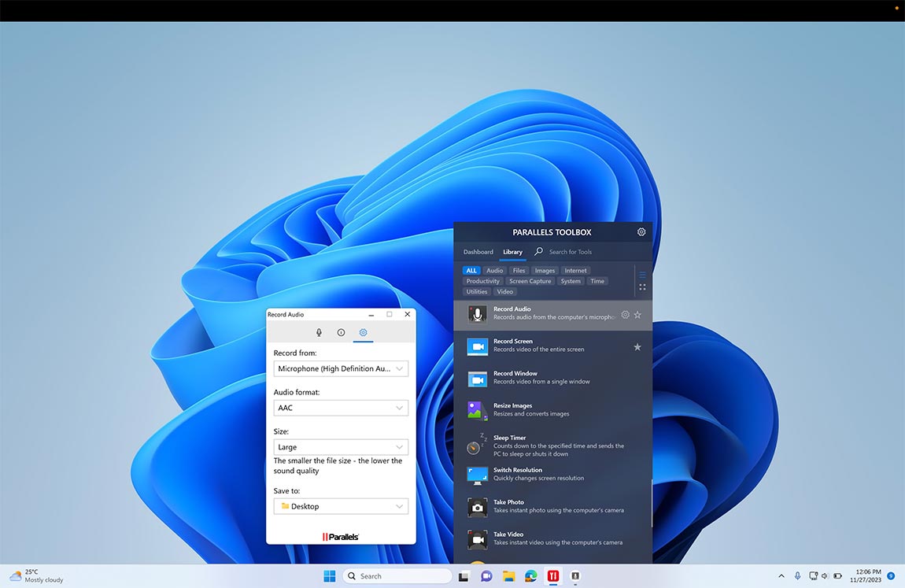This screenshot has width=905, height=588.
Task: Open Parallels Toolbox from the taskbar
Action: click(552, 575)
